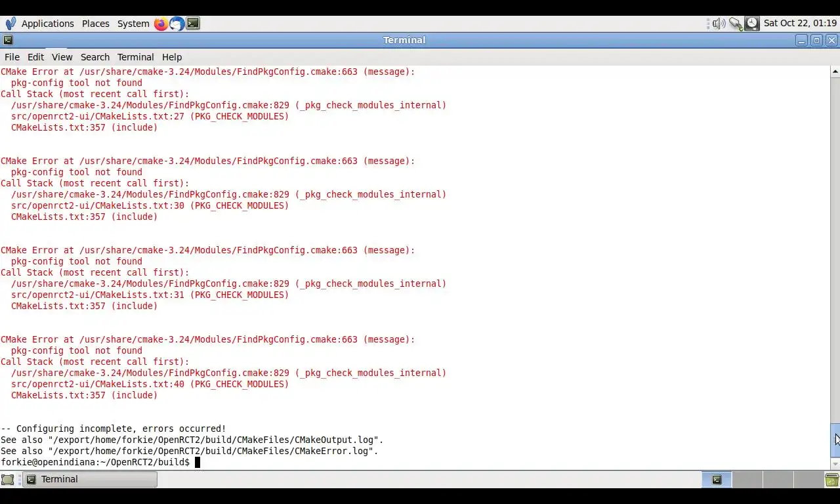Show the calendar via Sat Oct 22 clock
The image size is (840, 504).
coord(800,24)
